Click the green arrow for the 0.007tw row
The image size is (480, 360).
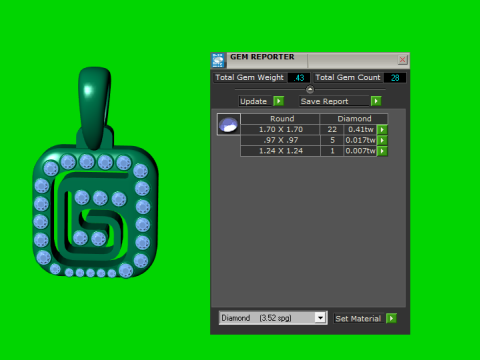(382, 151)
